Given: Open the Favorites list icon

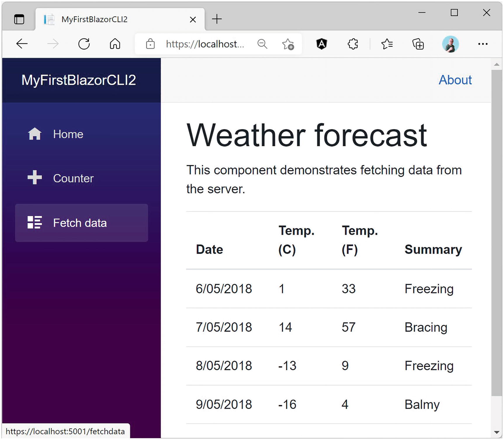Looking at the screenshot, I should point(387,44).
